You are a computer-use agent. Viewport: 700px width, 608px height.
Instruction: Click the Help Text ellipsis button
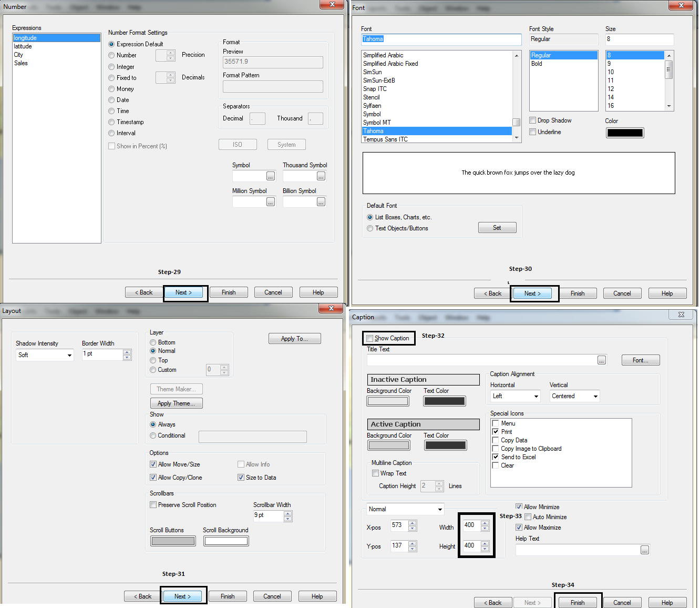(x=645, y=550)
